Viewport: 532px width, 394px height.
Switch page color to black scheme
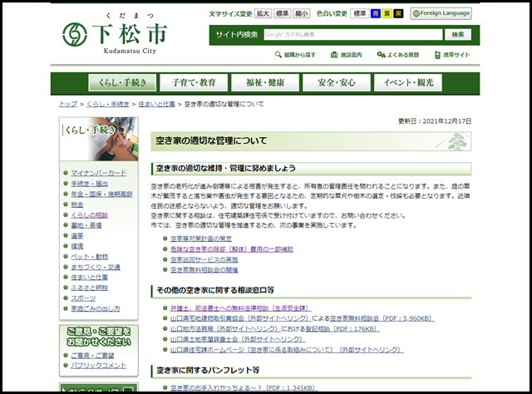click(398, 14)
